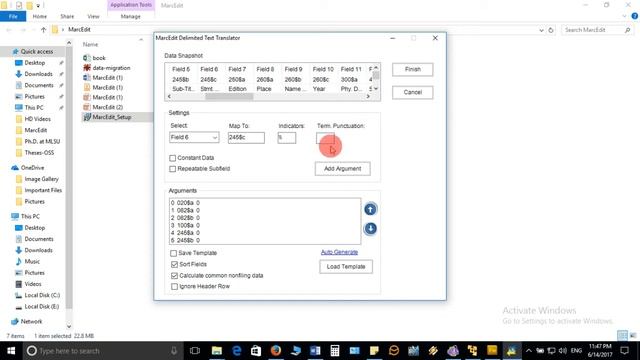640x360 pixels.
Task: Click the Explorer refresh icon beside address bar
Action: coord(551,30)
